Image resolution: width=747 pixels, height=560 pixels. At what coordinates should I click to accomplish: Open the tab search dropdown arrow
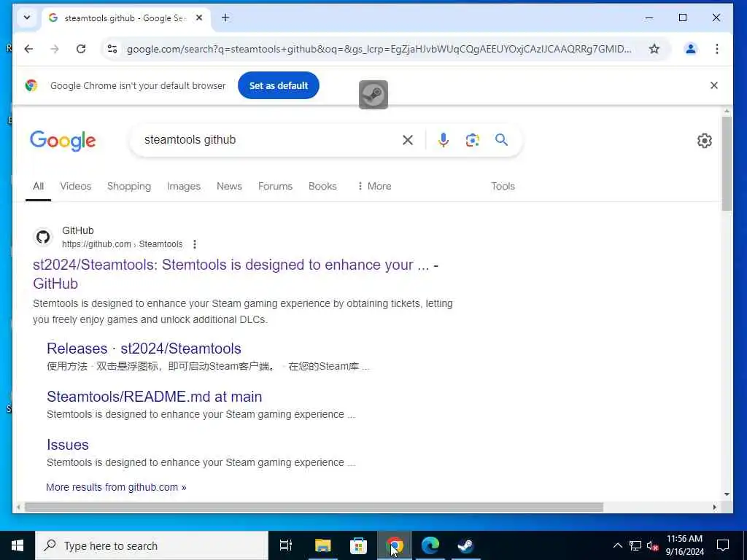(x=27, y=17)
